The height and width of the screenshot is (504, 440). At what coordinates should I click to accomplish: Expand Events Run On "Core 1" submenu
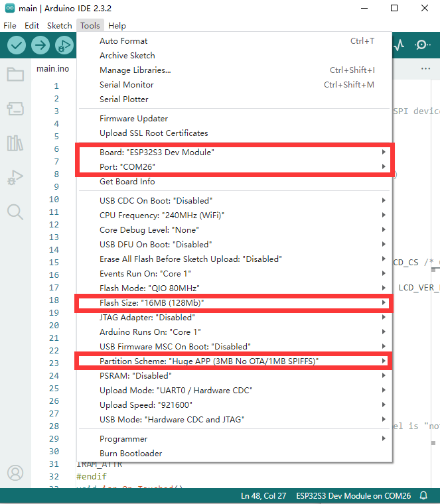(x=234, y=273)
